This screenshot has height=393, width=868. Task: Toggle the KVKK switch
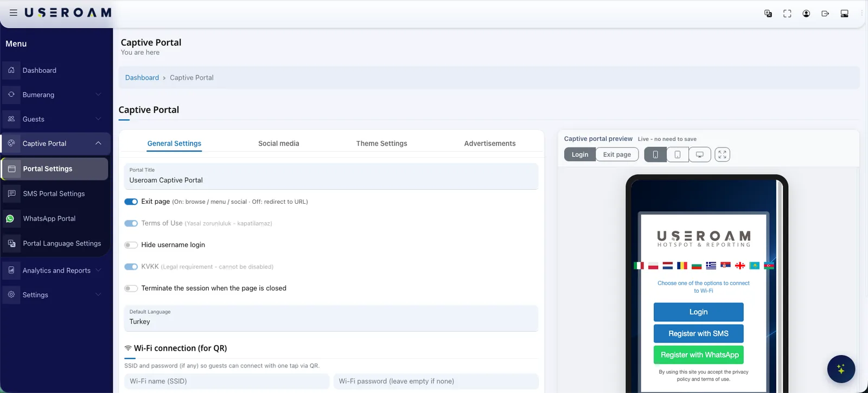131,267
